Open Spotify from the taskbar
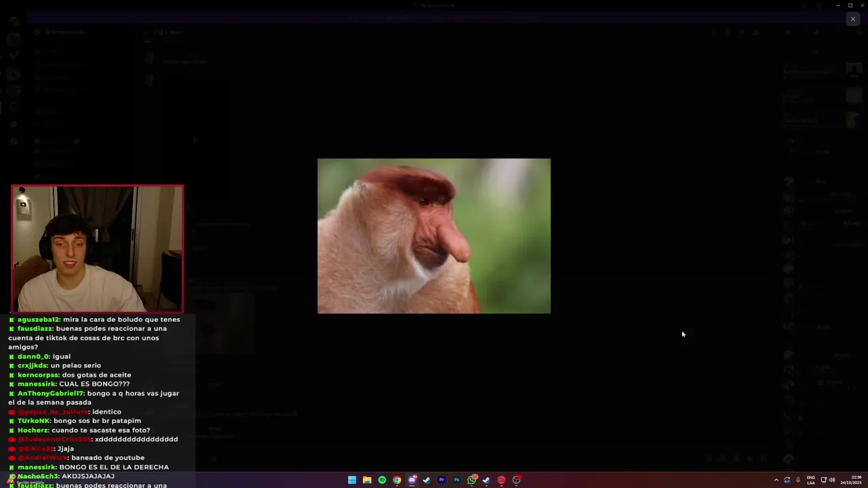This screenshot has height=488, width=868. coord(382,480)
